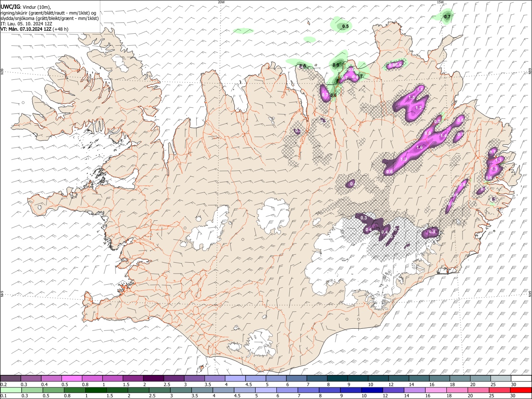532x399 pixels.
Task: Select the blue rain-scale swatch between 8 and 9
Action: click(x=330, y=390)
